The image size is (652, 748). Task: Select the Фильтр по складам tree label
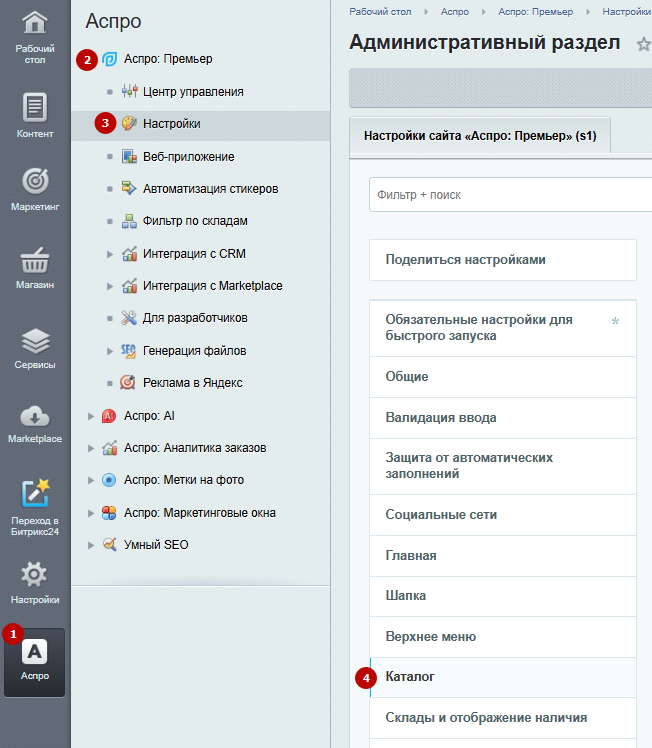[195, 221]
